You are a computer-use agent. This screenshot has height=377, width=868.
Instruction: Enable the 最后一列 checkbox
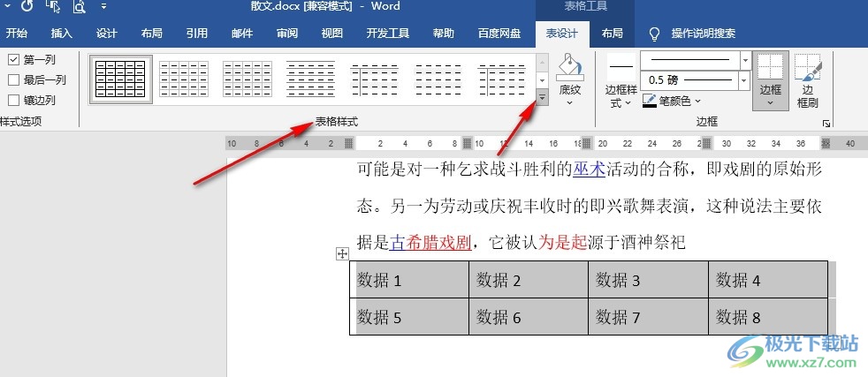14,80
